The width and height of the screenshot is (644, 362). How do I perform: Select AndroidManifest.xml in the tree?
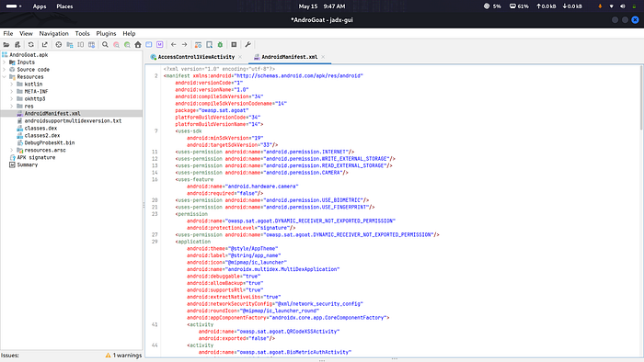pos(52,114)
